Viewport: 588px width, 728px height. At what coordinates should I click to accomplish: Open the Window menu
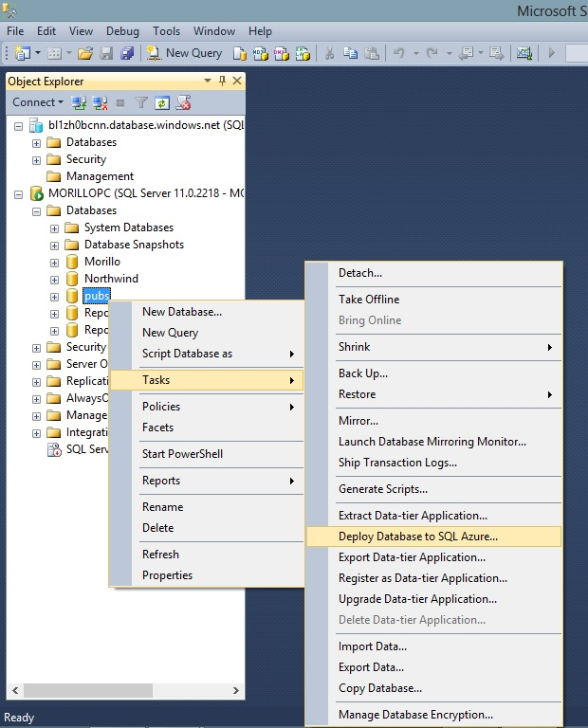pyautogui.click(x=214, y=31)
